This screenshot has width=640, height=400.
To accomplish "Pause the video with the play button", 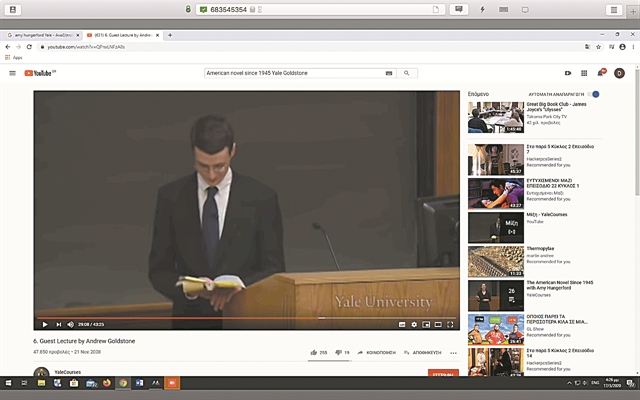I will 43,324.
